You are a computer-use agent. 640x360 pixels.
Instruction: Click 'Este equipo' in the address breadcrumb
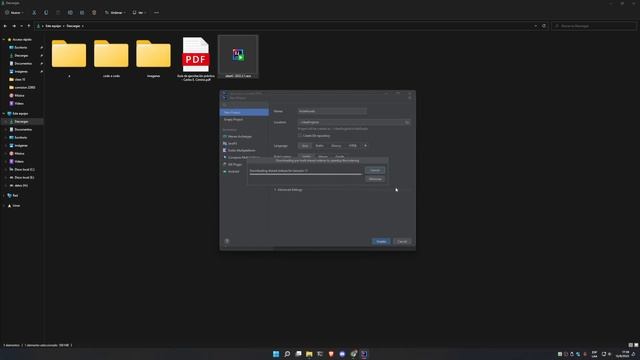[53, 26]
